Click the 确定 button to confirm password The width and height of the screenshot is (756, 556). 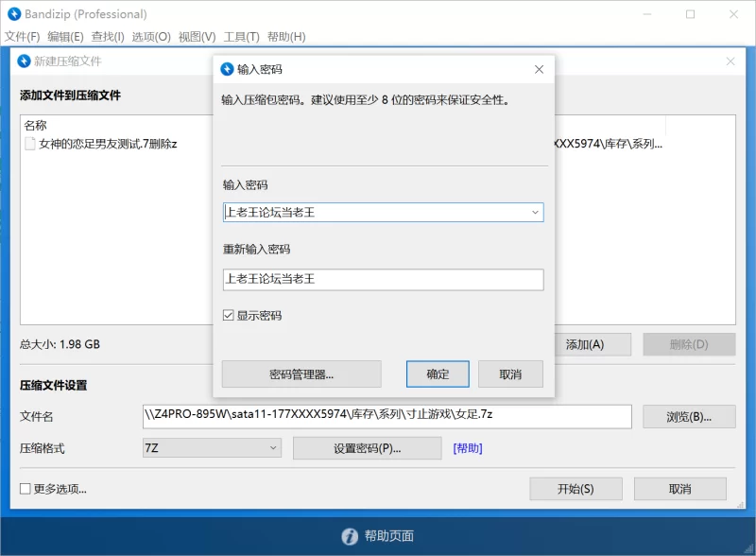[437, 374]
